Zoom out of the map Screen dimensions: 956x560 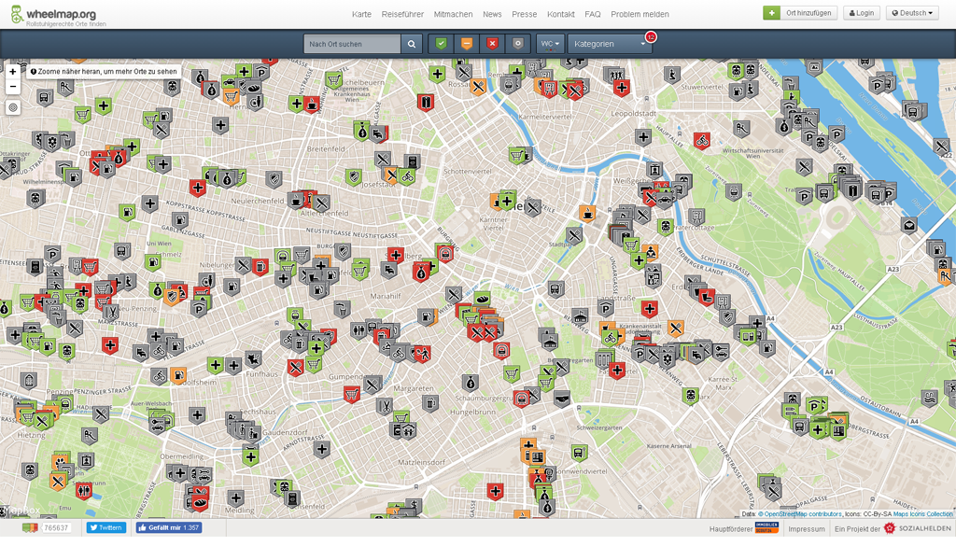[x=13, y=87]
